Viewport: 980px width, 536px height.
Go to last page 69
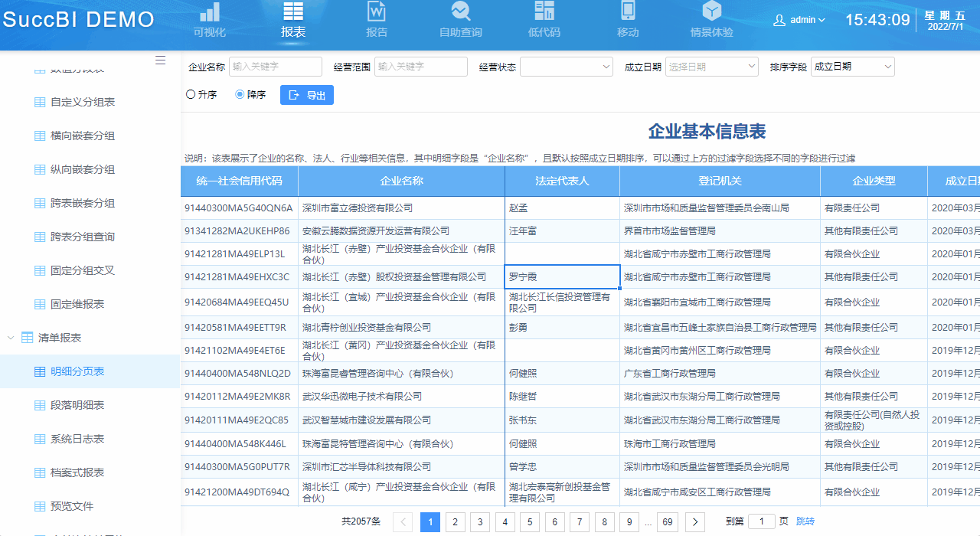[668, 522]
